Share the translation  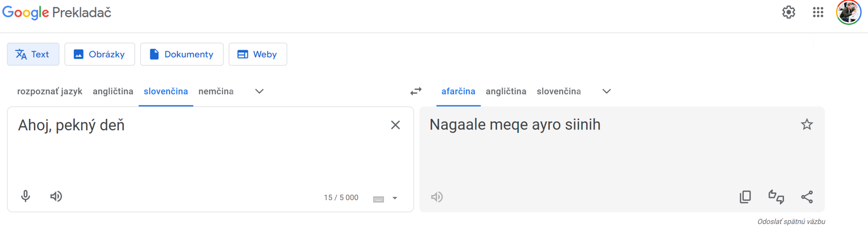point(807,197)
